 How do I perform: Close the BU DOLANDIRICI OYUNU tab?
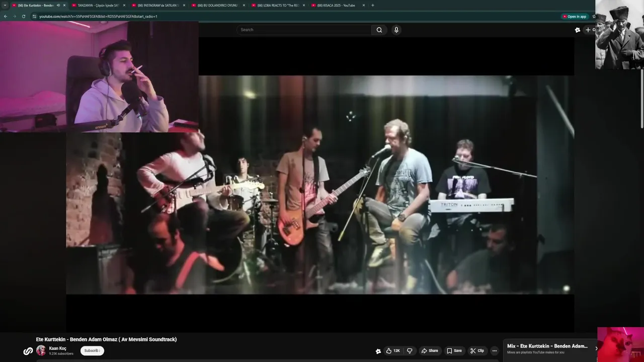click(x=244, y=5)
